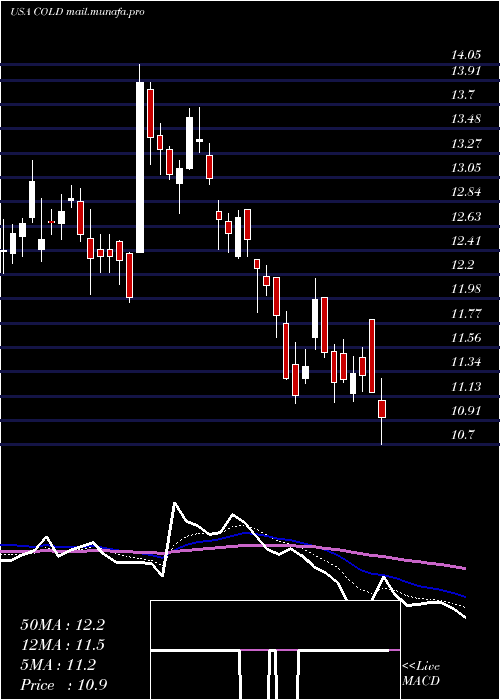Select the 13.7 price axis label

tap(463, 95)
